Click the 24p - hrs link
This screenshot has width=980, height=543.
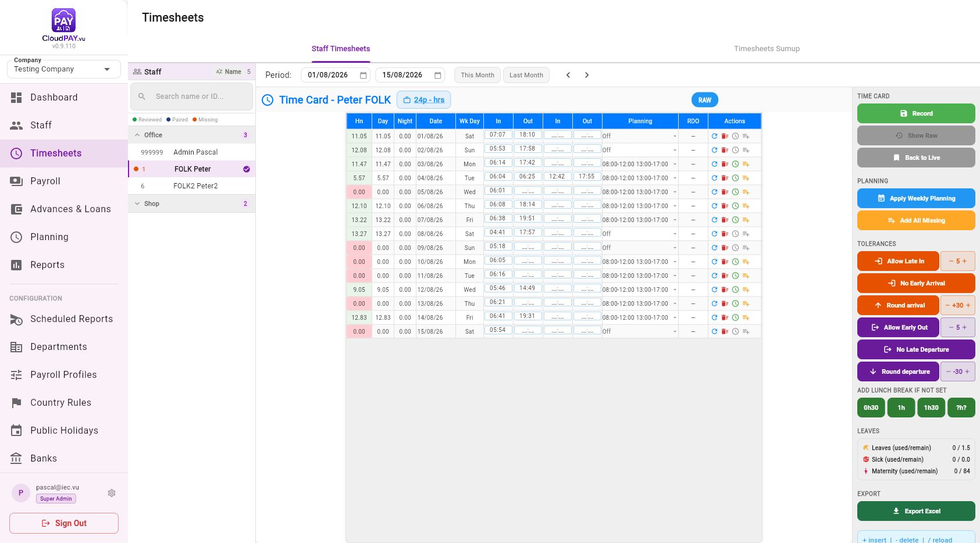(x=423, y=100)
